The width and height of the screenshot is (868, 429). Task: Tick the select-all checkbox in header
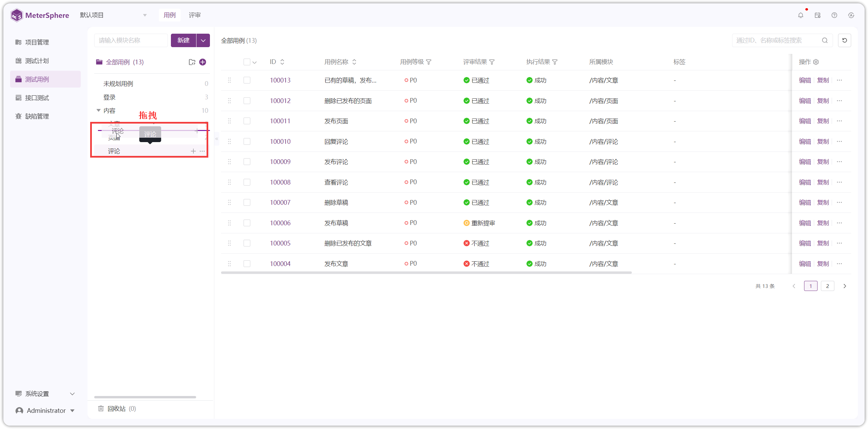(247, 62)
